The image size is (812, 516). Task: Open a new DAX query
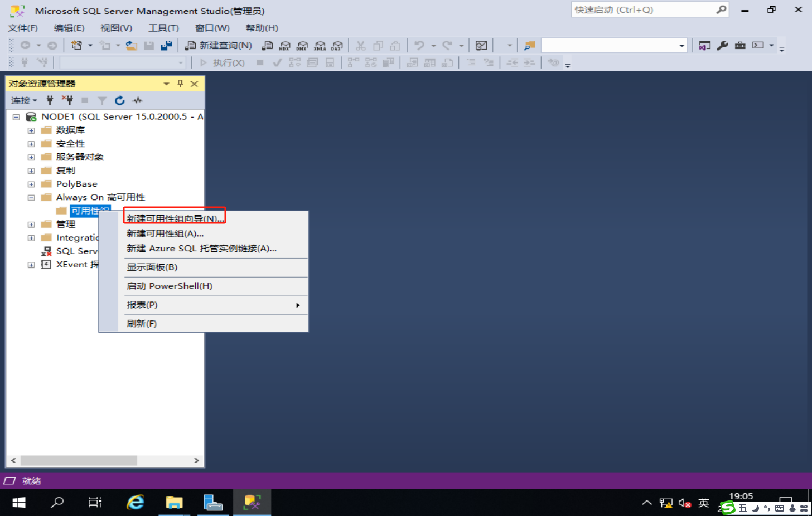click(337, 46)
